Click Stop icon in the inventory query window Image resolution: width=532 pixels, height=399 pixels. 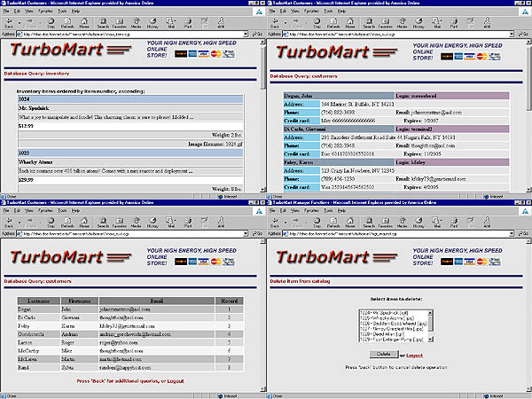[x=50, y=23]
